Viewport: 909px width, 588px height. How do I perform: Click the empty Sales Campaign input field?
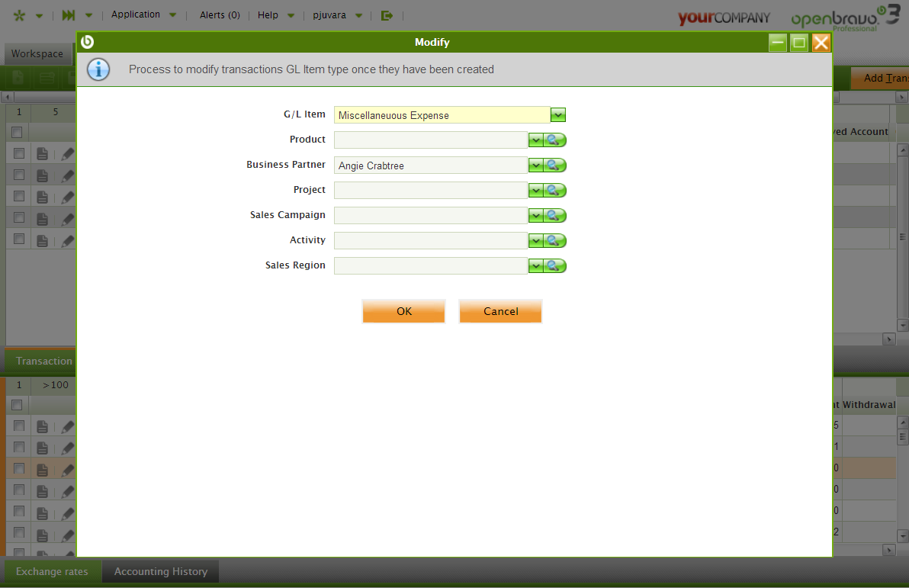click(x=431, y=216)
